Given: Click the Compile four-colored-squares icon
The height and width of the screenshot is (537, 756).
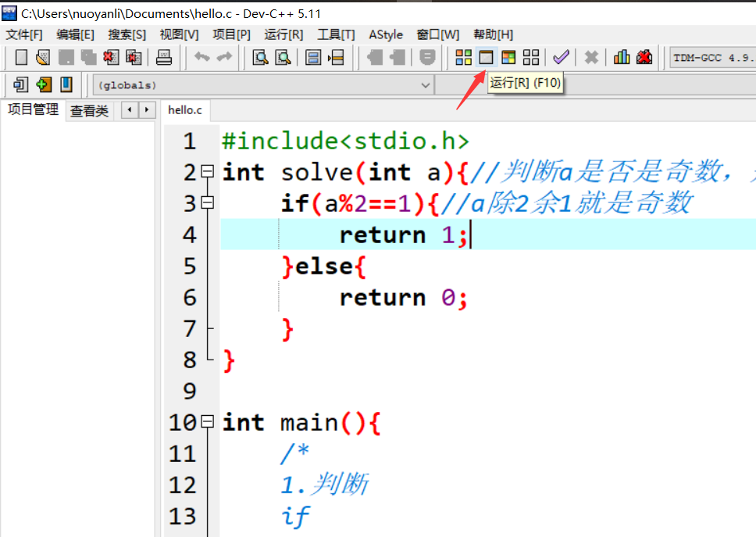Looking at the screenshot, I should [x=463, y=57].
